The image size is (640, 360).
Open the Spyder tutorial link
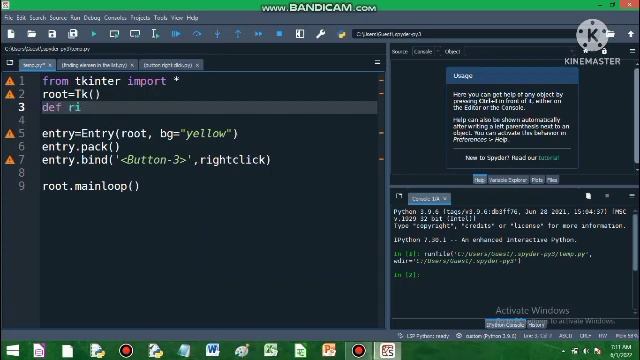549,158
